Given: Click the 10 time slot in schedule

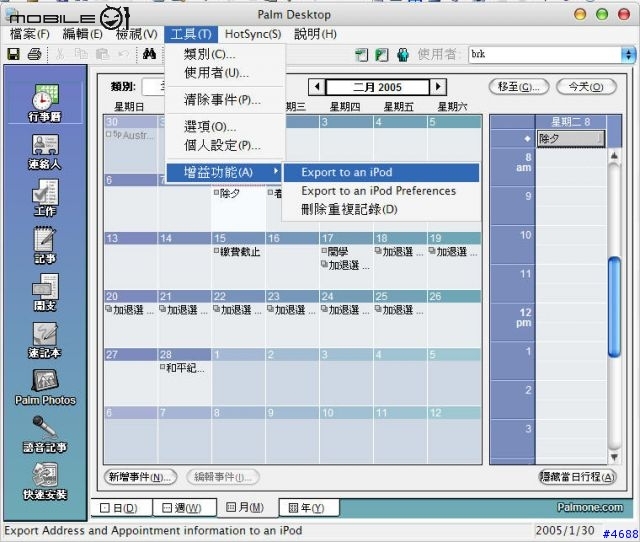Looking at the screenshot, I should tap(571, 245).
